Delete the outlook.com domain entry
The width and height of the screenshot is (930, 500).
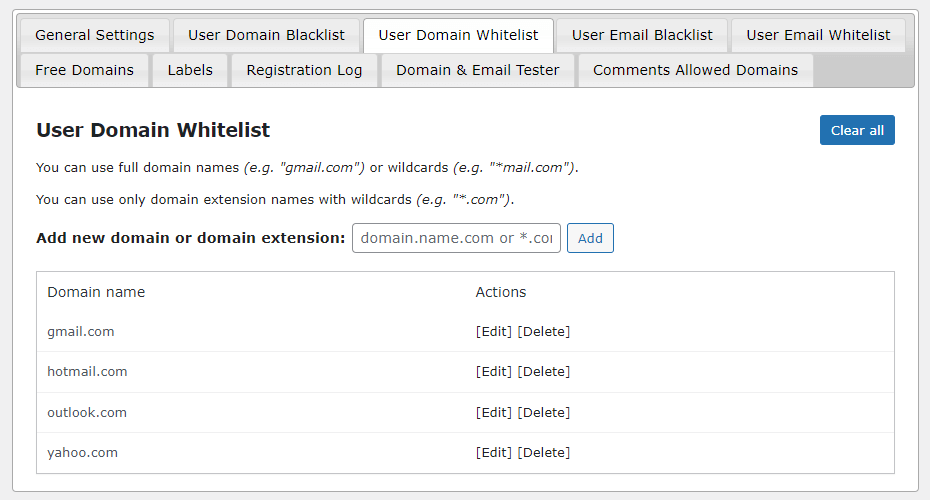544,412
